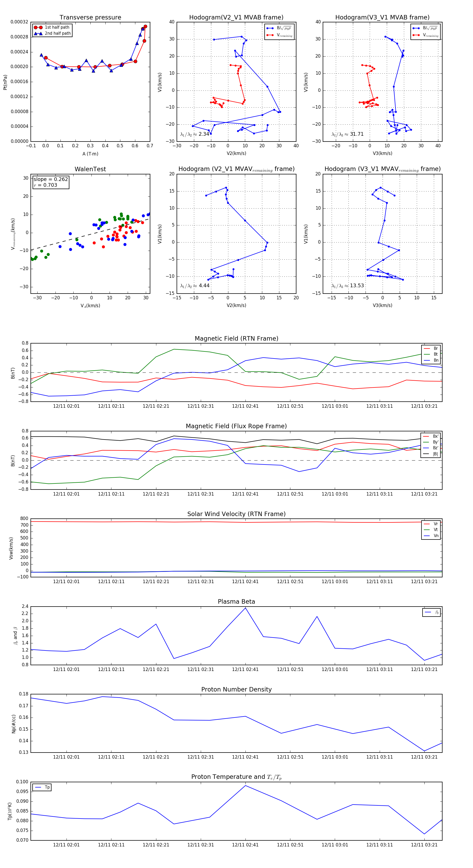Click the 'Transverse pressure' plot title
This screenshot has height=868, width=473.
(x=90, y=17)
